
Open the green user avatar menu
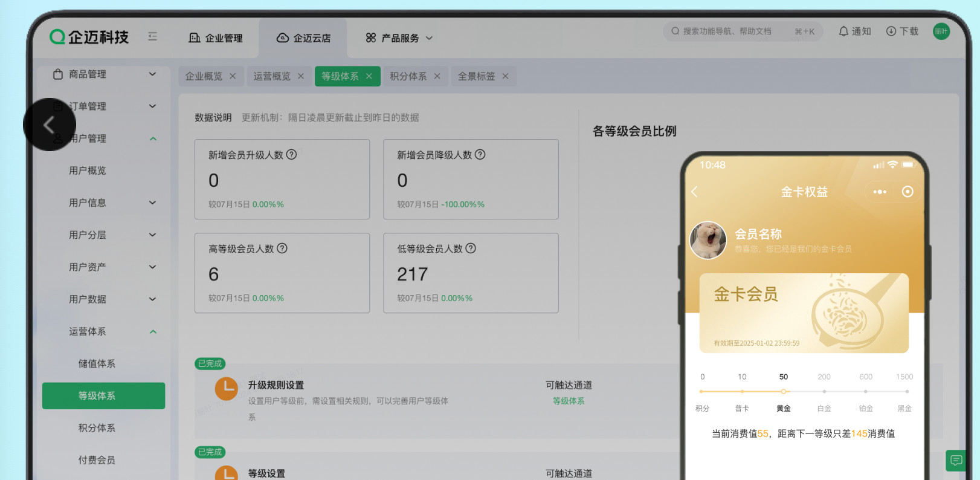(x=941, y=31)
